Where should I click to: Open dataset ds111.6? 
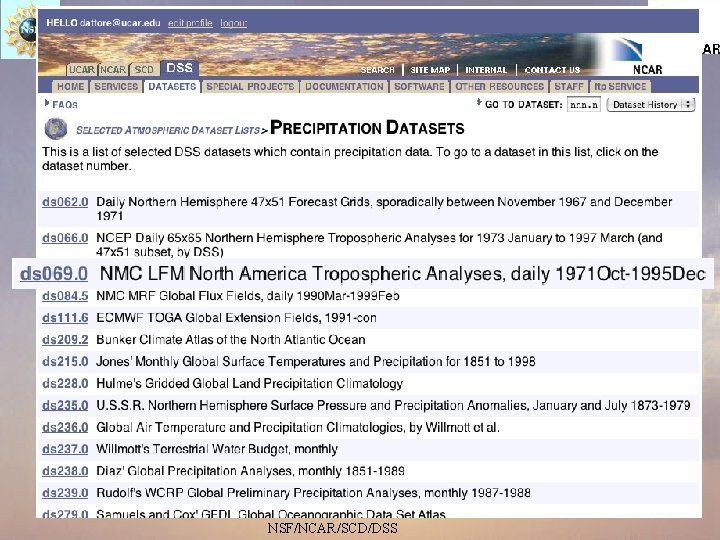[x=65, y=318]
